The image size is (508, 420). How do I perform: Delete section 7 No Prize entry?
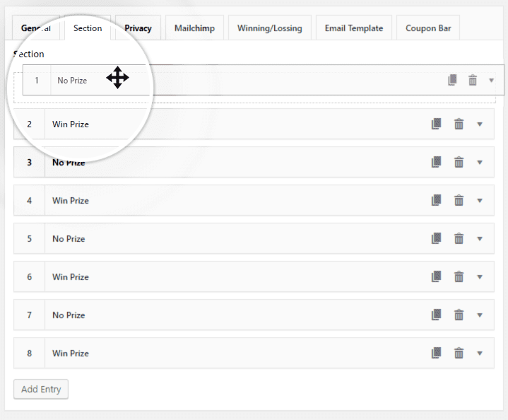(x=459, y=315)
